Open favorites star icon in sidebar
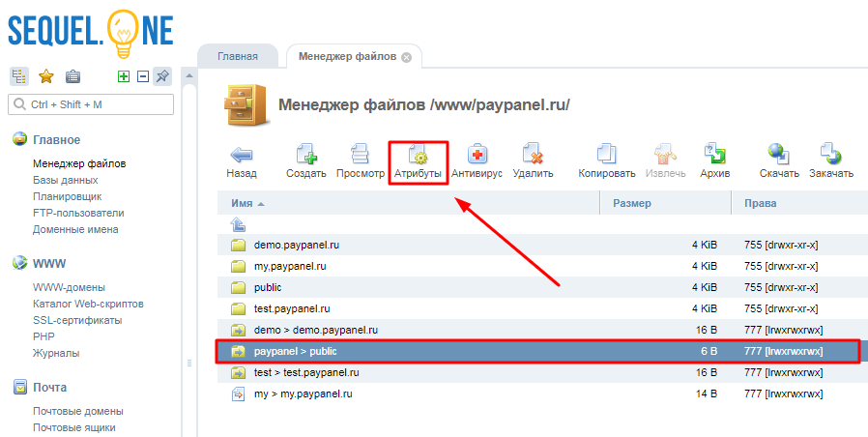This screenshot has width=868, height=437. pyautogui.click(x=46, y=76)
